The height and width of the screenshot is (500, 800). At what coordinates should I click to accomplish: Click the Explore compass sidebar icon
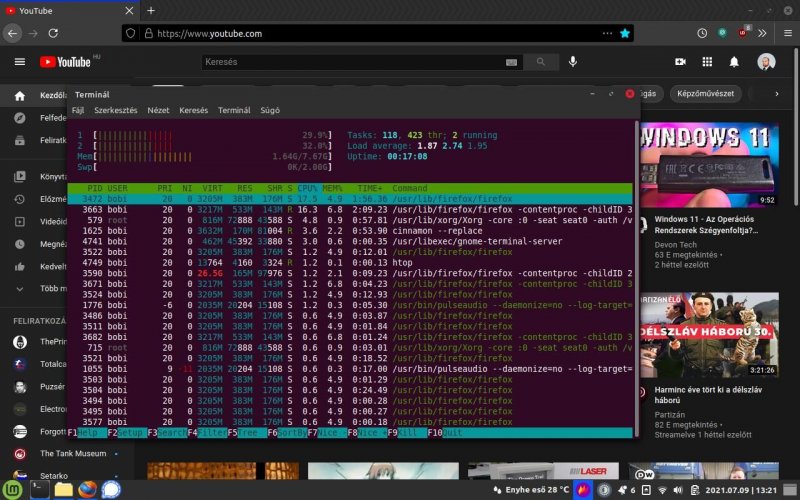point(20,118)
